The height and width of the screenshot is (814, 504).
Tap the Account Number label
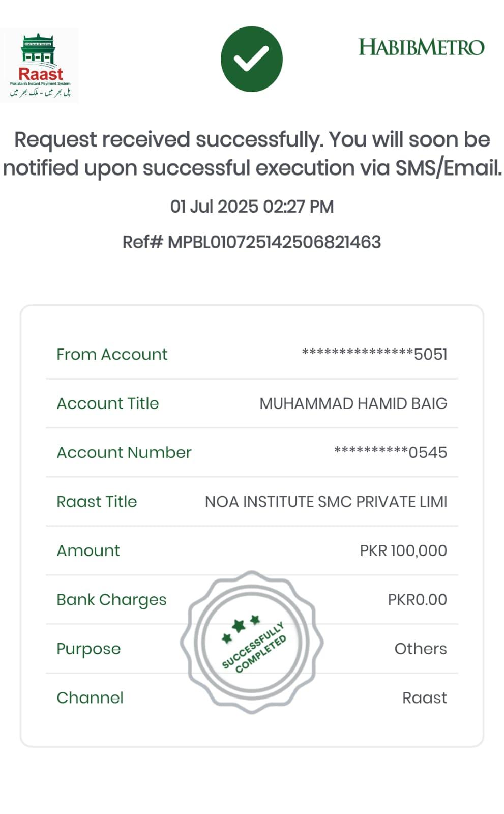pyautogui.click(x=124, y=452)
